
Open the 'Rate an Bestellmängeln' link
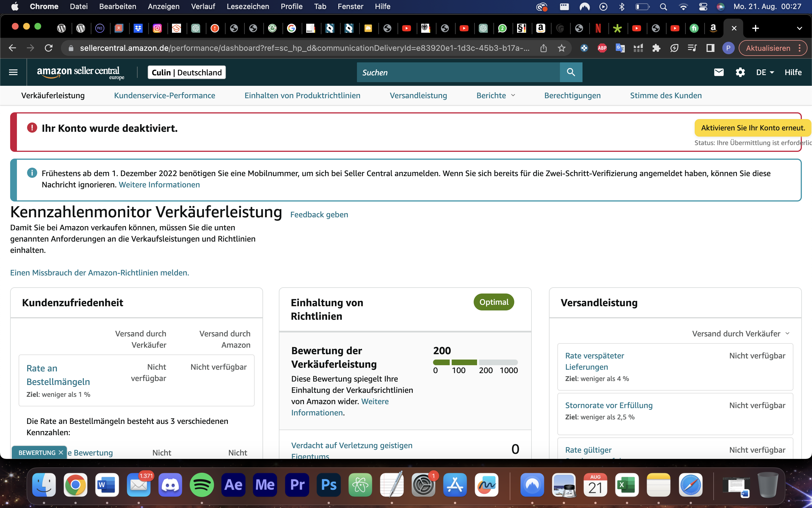point(58,375)
